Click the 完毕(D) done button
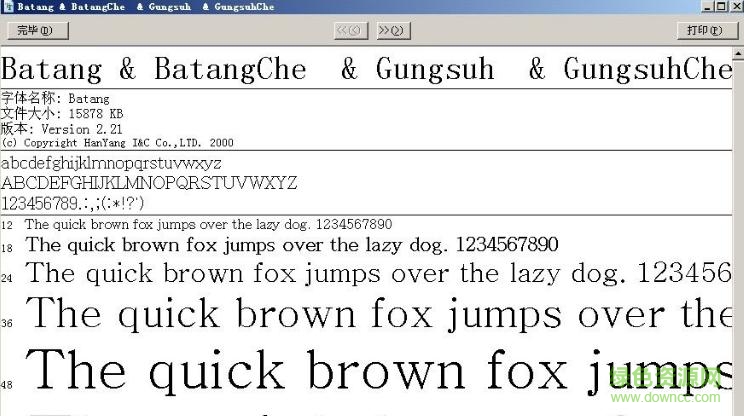This screenshot has height=416, width=744. pyautogui.click(x=38, y=31)
